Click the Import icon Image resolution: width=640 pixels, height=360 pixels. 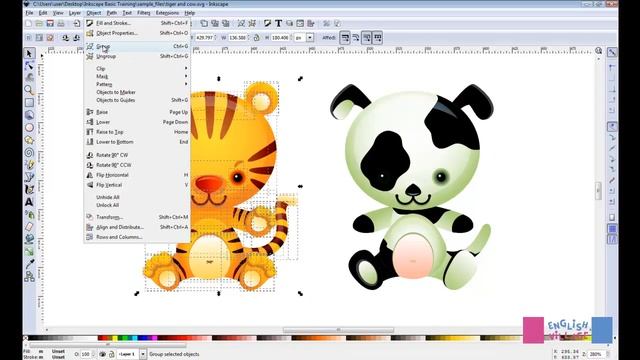(x=76, y=23)
